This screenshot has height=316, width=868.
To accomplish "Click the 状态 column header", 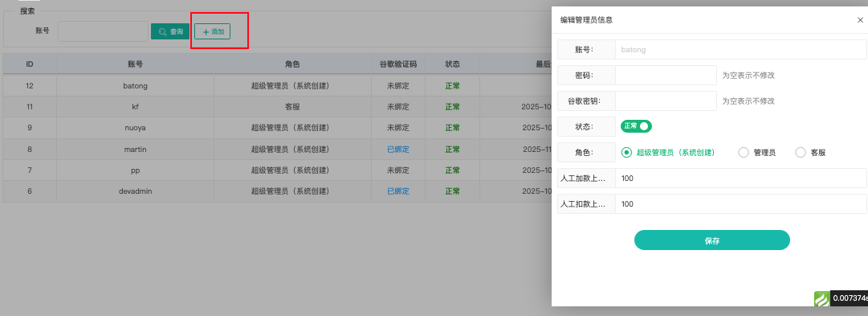I will (x=452, y=64).
